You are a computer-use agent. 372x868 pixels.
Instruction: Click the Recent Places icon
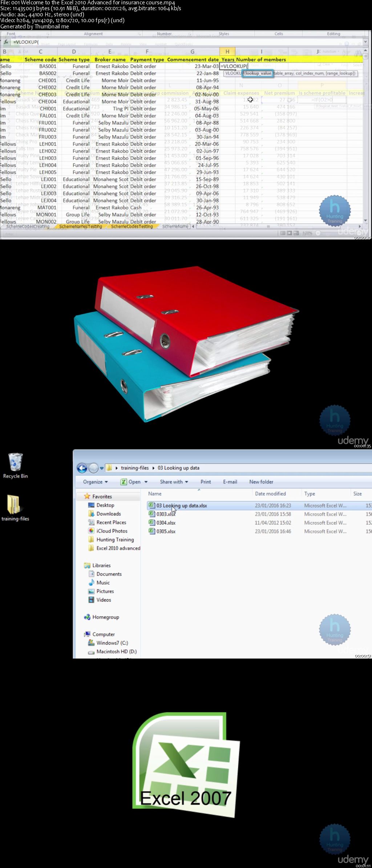coord(92,522)
